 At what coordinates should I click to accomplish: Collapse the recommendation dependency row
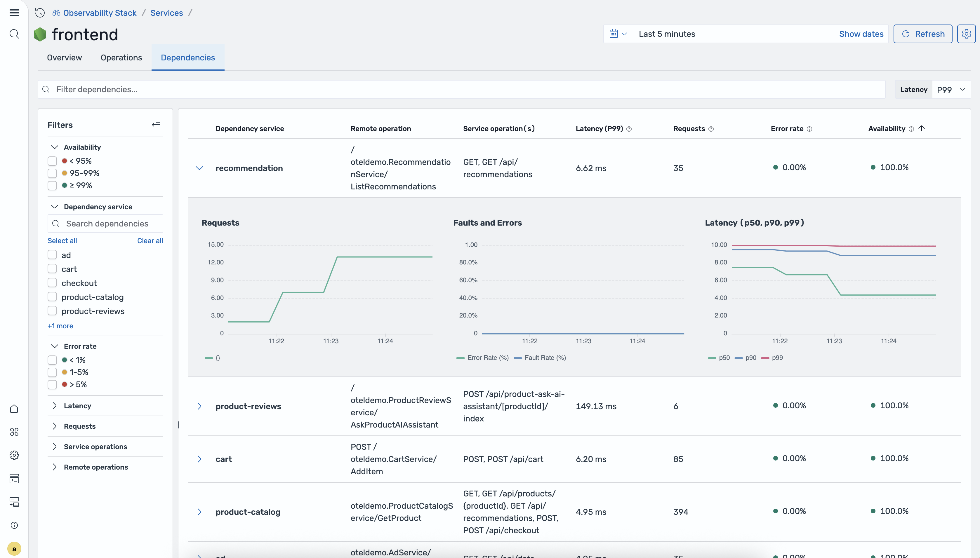pyautogui.click(x=199, y=168)
